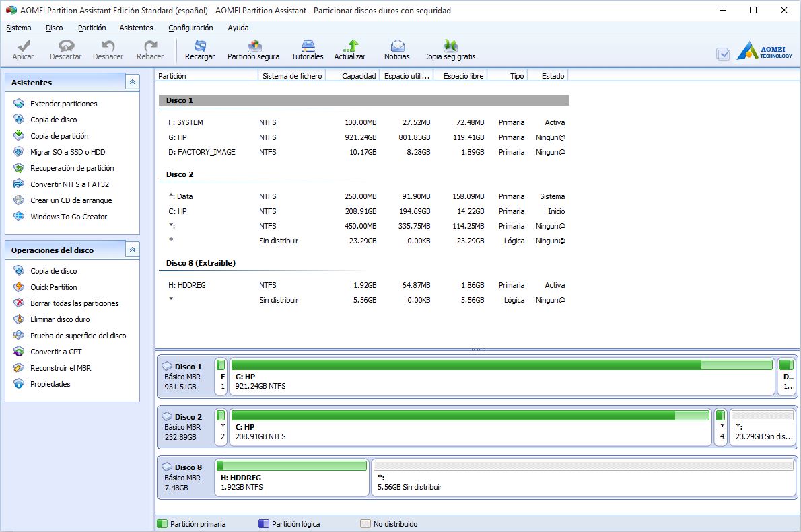Open Quick Partition operation
This screenshot has width=801, height=532.
54,287
